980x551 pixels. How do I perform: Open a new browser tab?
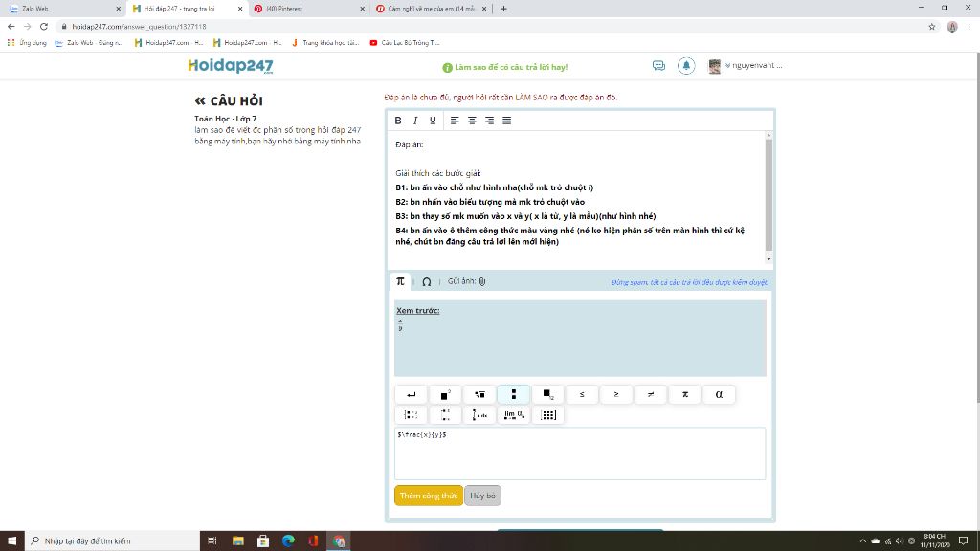[x=503, y=9]
